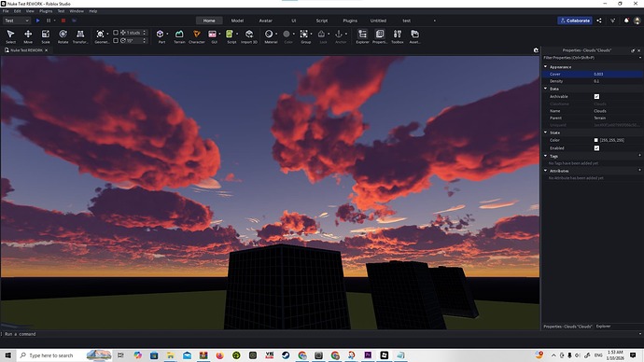Click the viewport camera options icon
The height and width of the screenshot is (362, 644).
click(x=536, y=50)
